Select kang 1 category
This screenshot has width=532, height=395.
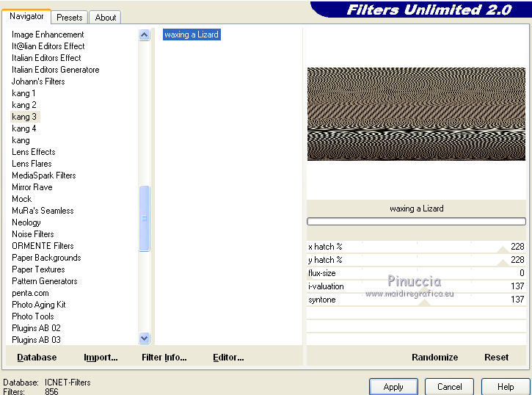point(23,93)
